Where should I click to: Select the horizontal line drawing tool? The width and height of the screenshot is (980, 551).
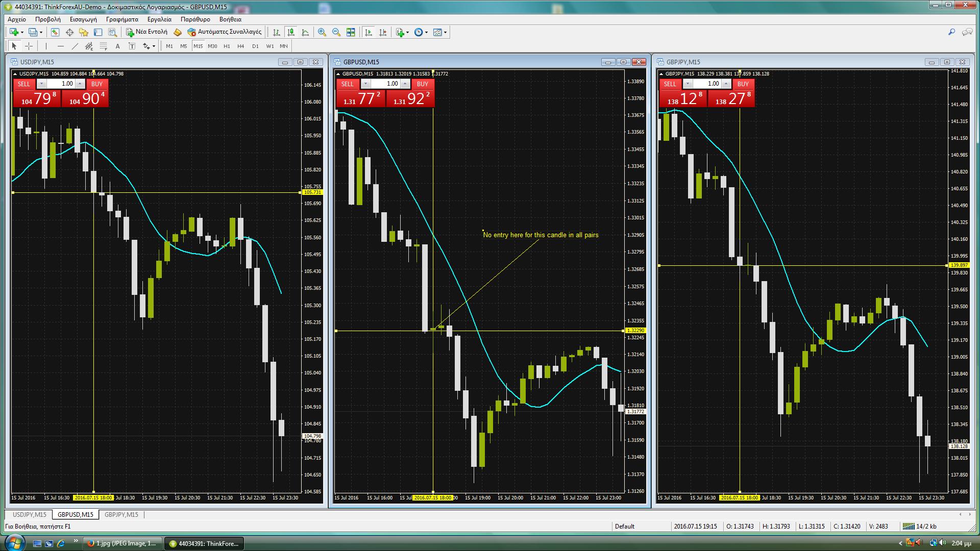(x=61, y=46)
